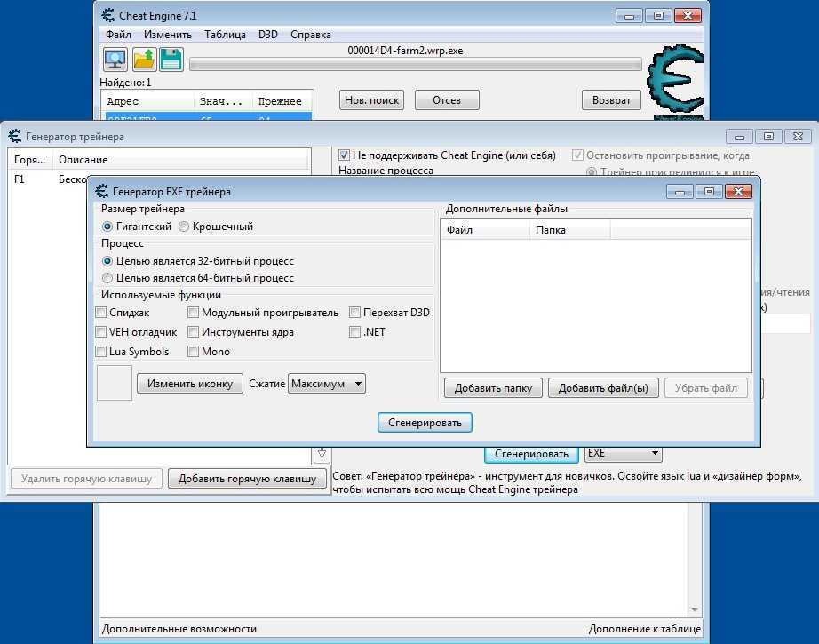The width and height of the screenshot is (819, 644).
Task: Open the Сжатие Максимум dropdown
Action: pyautogui.click(x=327, y=384)
